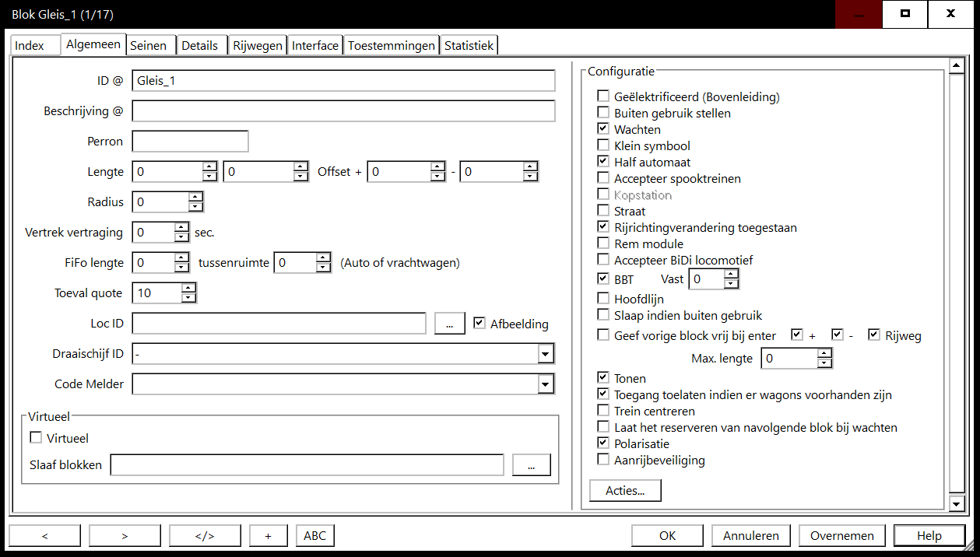
Task: Increase Toeval quote with up arrow
Action: pos(188,288)
